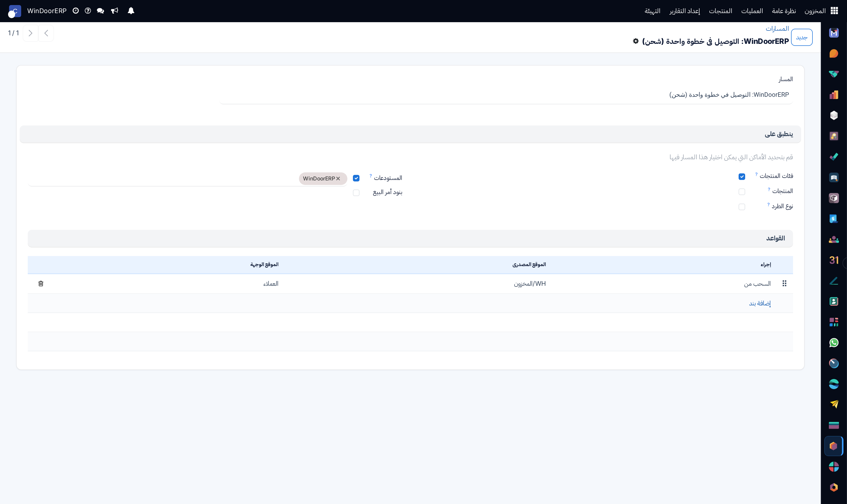Open the Calendar 31 app icon

(834, 260)
